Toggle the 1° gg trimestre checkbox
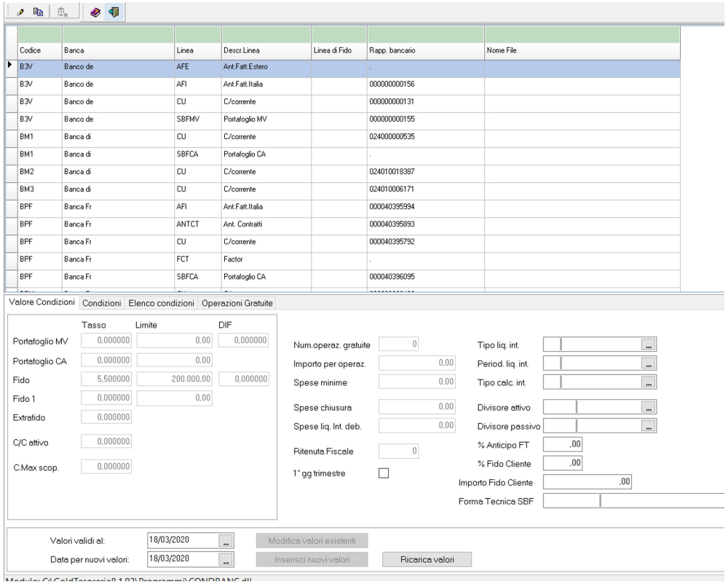This screenshot has height=584, width=728. [x=384, y=473]
